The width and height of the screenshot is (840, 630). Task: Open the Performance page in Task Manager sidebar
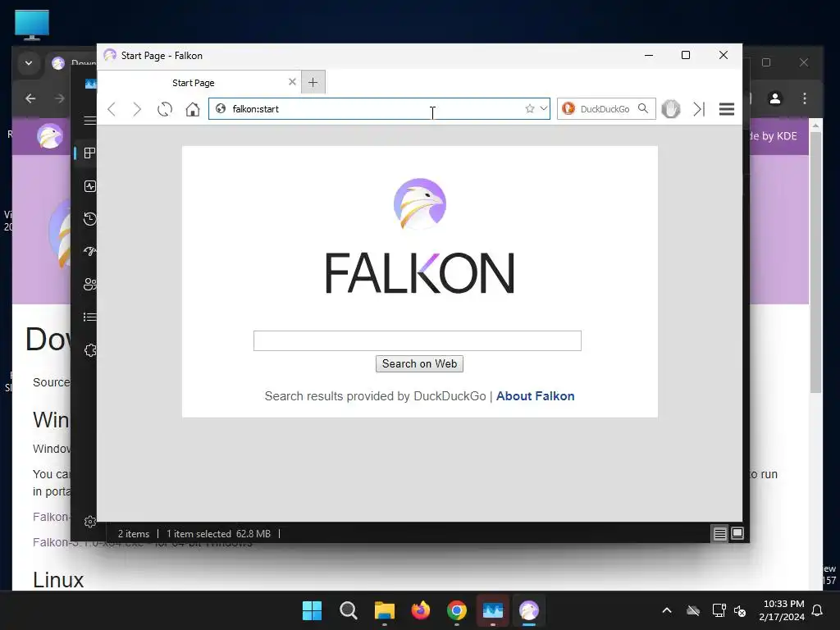(90, 186)
